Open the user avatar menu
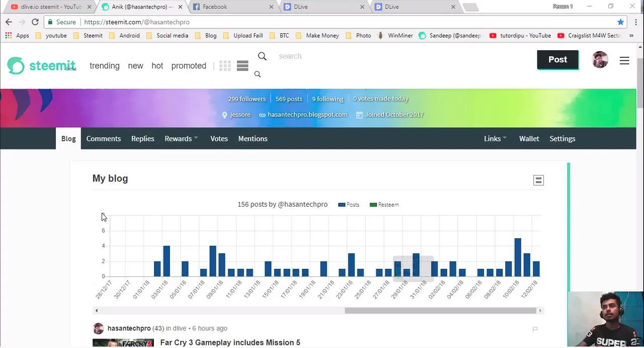Screen dimensions: 644x348 (x=600, y=60)
